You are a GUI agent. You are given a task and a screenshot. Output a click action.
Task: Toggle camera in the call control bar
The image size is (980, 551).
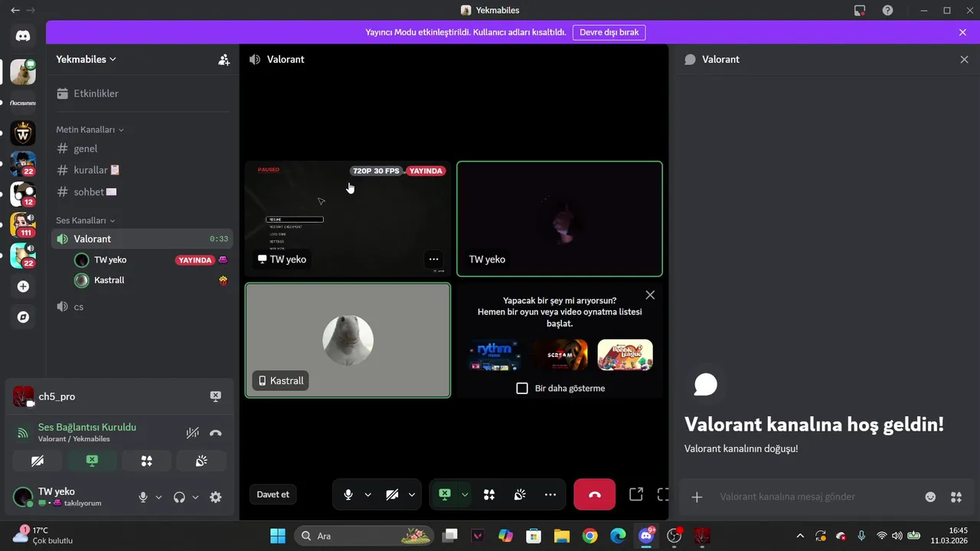(392, 494)
